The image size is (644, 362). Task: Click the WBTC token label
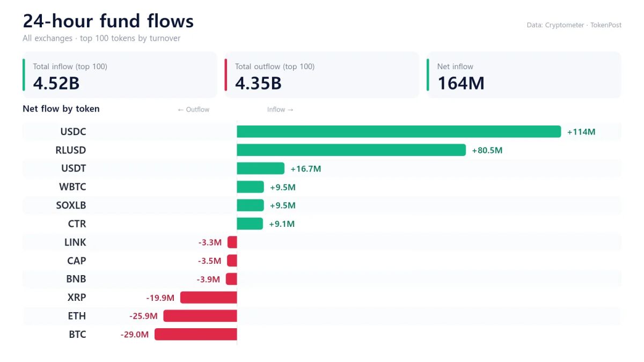[72, 187]
